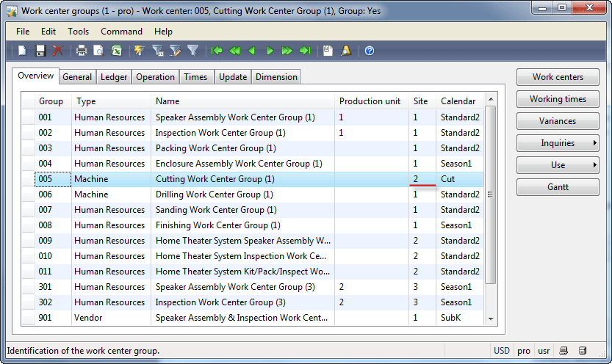Click the New record toolbar icon
Viewport: 612px width, 364px height.
[23, 51]
